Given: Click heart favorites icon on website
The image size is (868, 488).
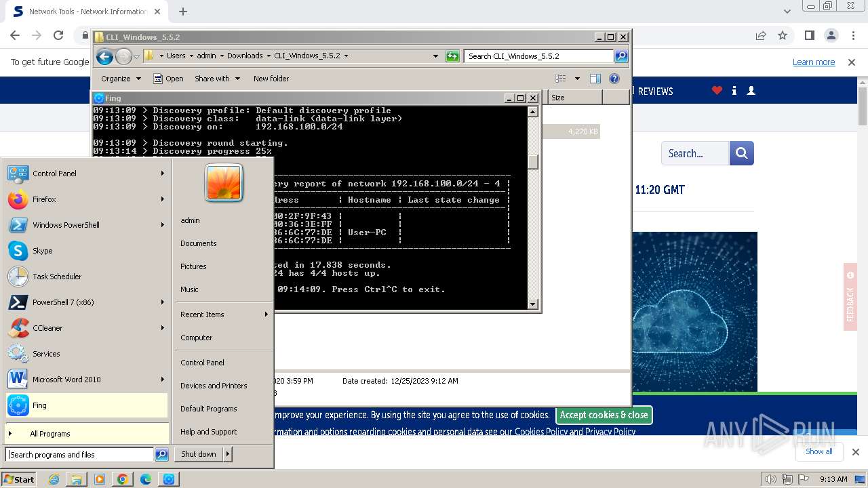Looking at the screenshot, I should pos(717,90).
